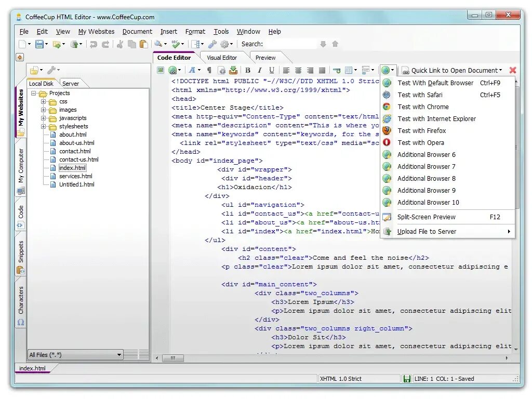Click the Paste clipboard icon
Screen dimensions: 532x399
(x=144, y=44)
